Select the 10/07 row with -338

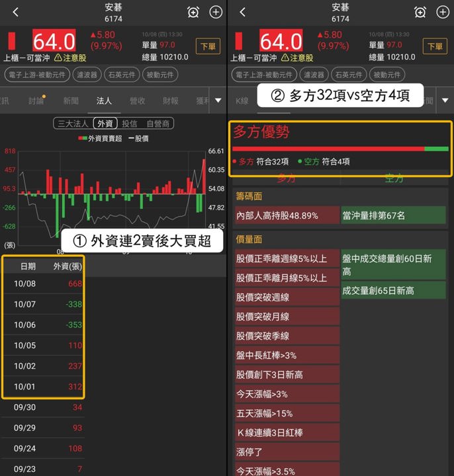[43, 304]
